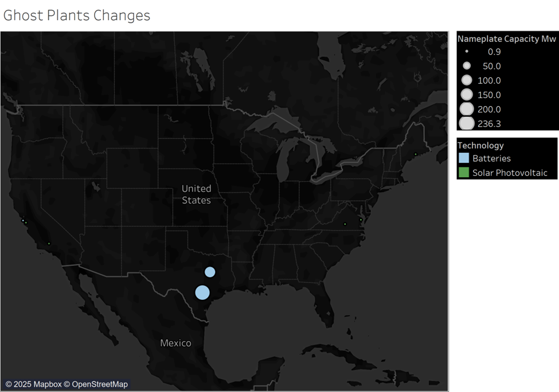Select the 100.0 size legend circle

pyautogui.click(x=467, y=80)
